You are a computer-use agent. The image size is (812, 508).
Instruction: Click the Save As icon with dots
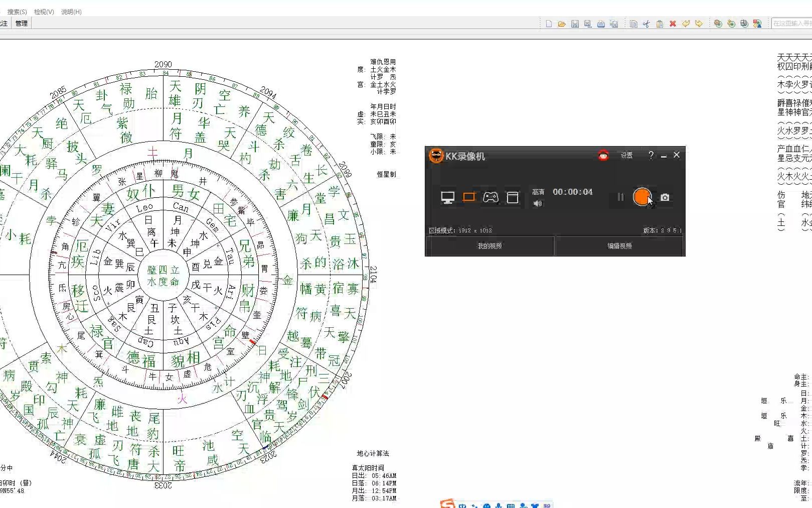point(588,24)
